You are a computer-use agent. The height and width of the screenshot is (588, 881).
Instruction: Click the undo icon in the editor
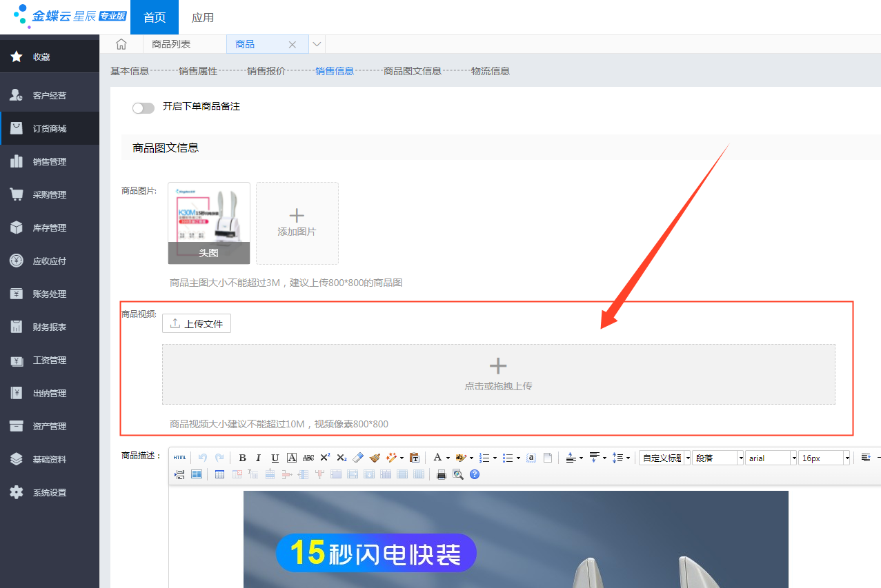coord(203,458)
